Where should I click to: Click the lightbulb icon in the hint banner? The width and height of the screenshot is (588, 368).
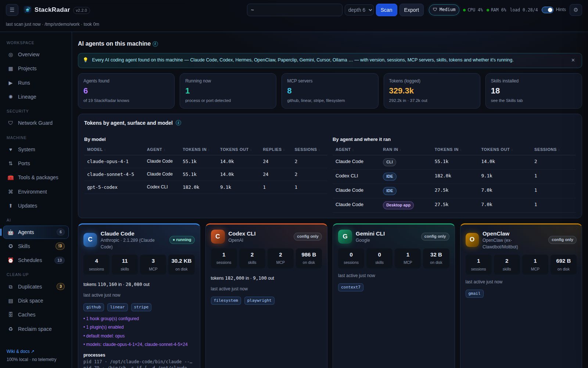pyautogui.click(x=86, y=60)
